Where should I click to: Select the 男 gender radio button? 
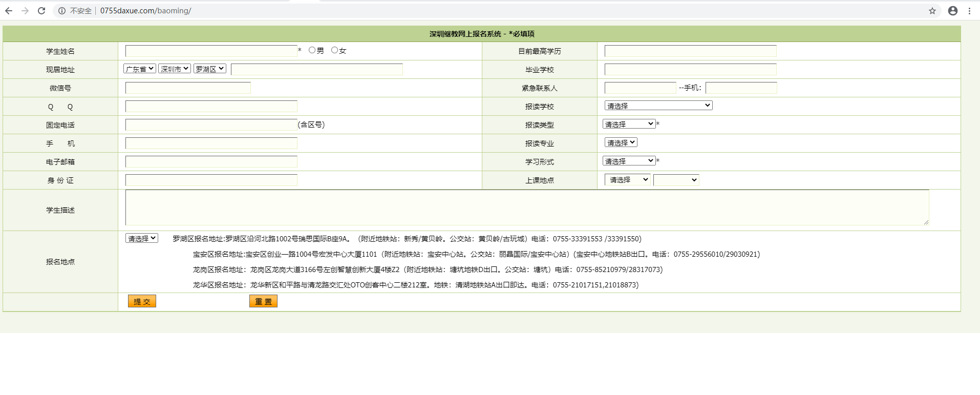click(312, 50)
